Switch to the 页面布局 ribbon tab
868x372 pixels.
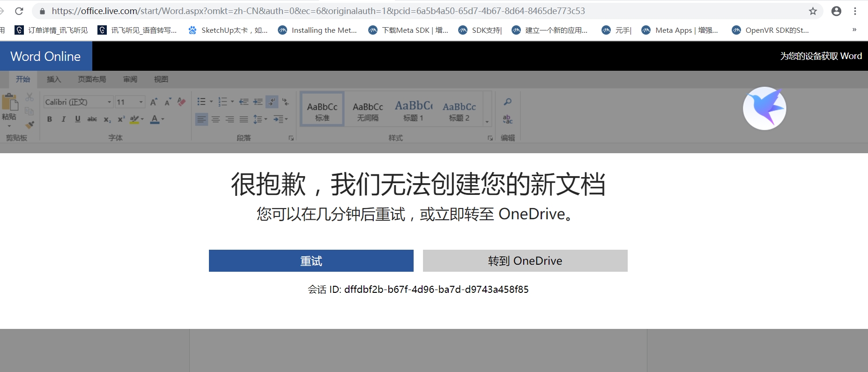92,79
